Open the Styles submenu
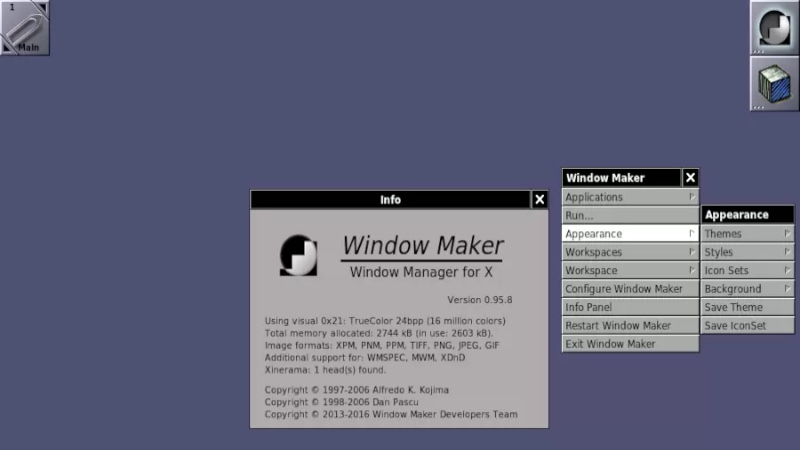 click(x=747, y=252)
